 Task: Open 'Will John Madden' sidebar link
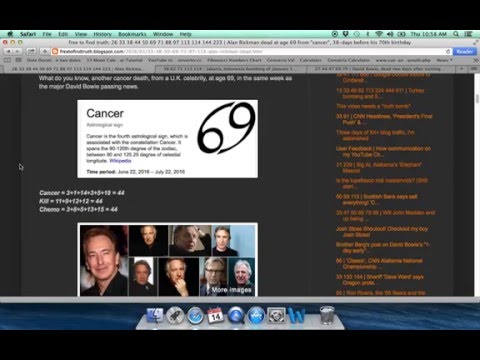(x=385, y=215)
